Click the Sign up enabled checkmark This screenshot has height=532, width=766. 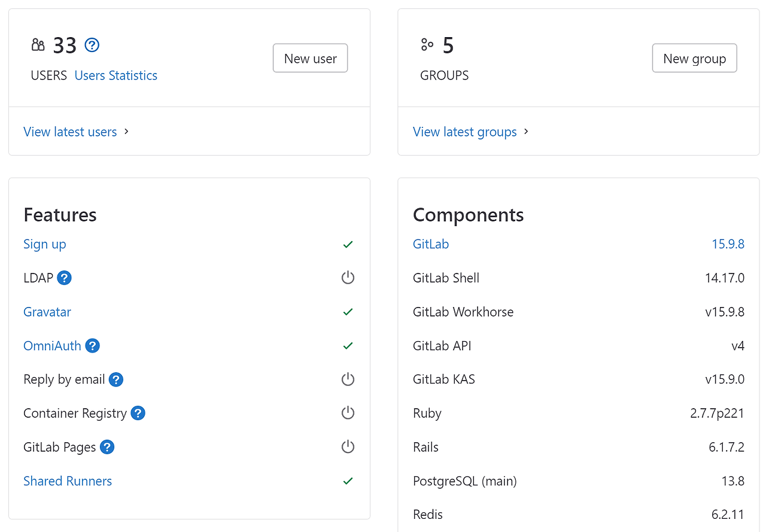pyautogui.click(x=348, y=244)
